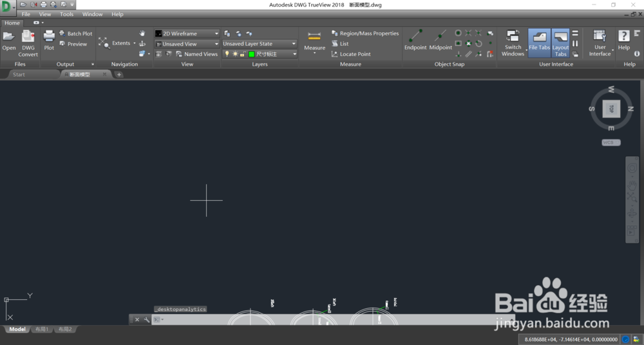
Task: Click the WCS coordinate system button
Action: (x=611, y=142)
